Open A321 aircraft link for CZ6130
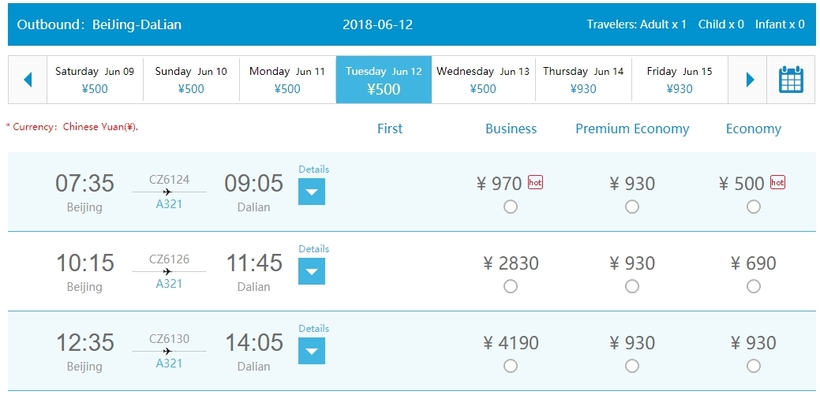Viewport: 820px width, 395px height. click(169, 363)
